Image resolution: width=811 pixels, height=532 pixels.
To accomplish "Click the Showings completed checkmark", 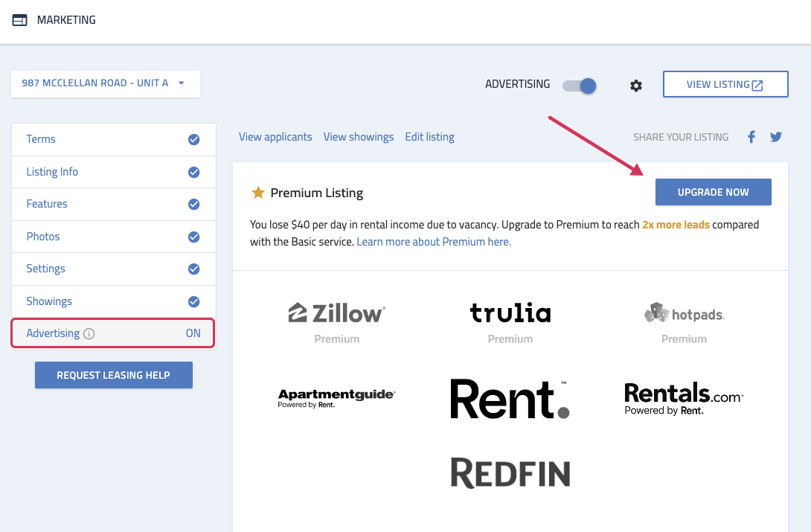I will coord(194,301).
